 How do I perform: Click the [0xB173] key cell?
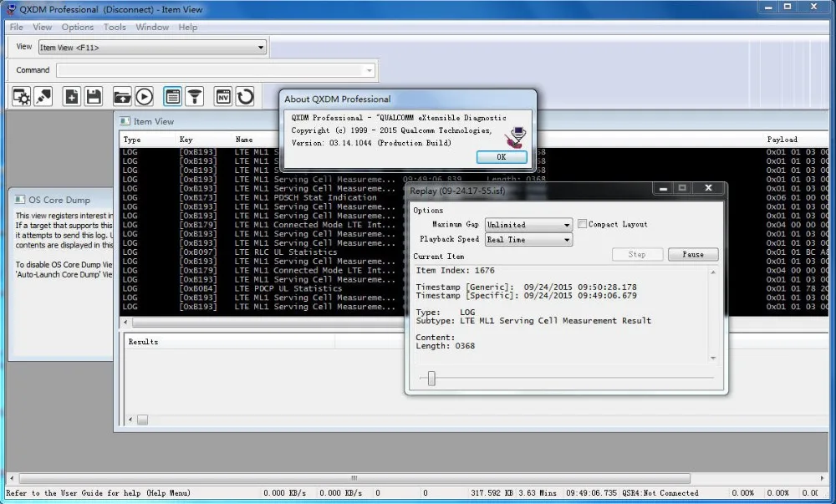point(198,197)
